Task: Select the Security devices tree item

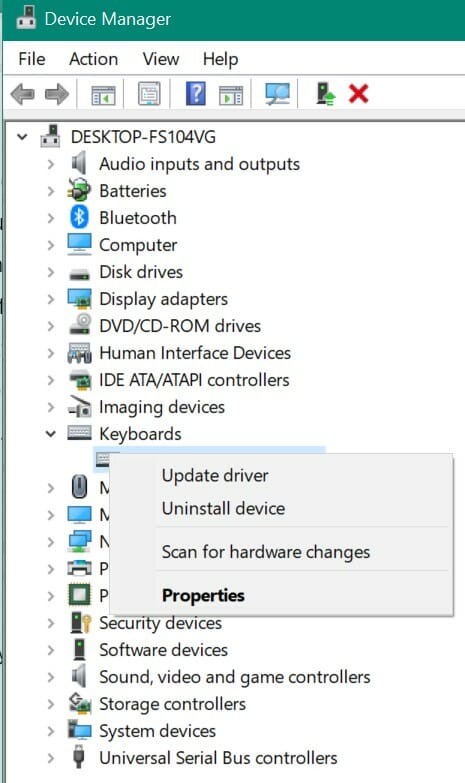Action: (160, 623)
